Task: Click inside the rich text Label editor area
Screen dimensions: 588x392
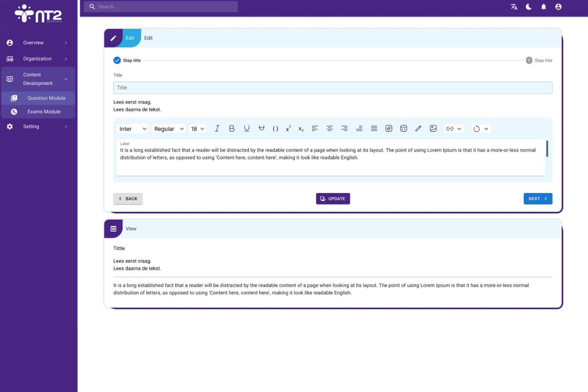Action: [x=330, y=158]
